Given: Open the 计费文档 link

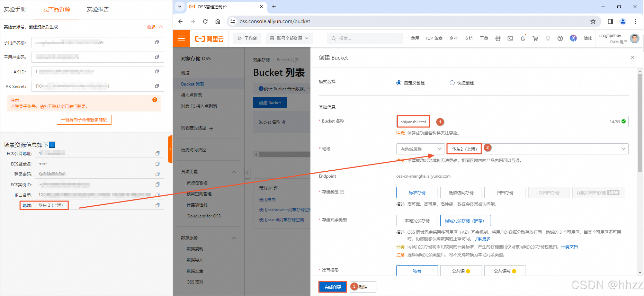Looking at the screenshot, I should click(x=570, y=247).
